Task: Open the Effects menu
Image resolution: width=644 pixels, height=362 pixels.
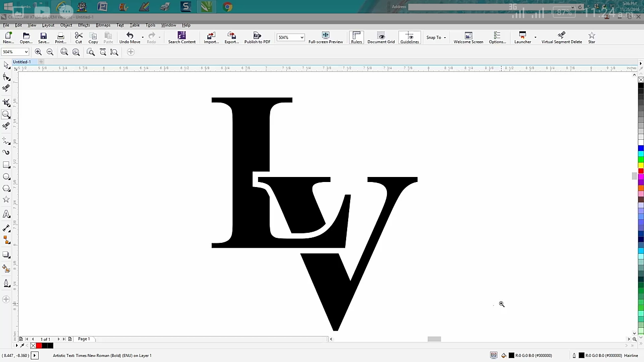Action: 84,25
